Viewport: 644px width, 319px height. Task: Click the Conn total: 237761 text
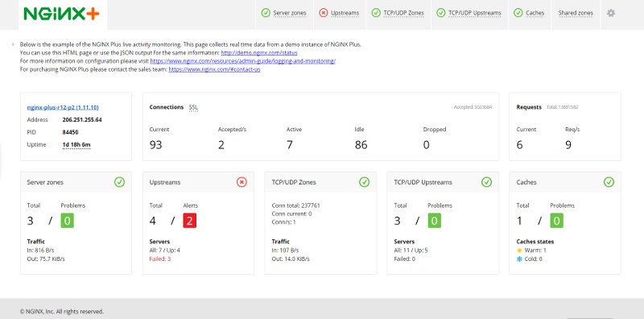click(295, 205)
